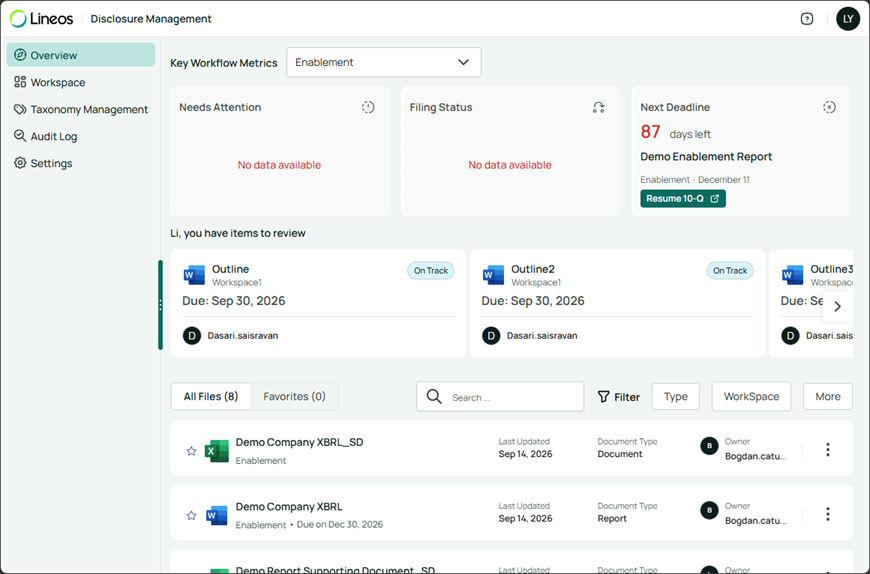Click the Filter funnel button
The width and height of the screenshot is (870, 574).
[x=619, y=397]
